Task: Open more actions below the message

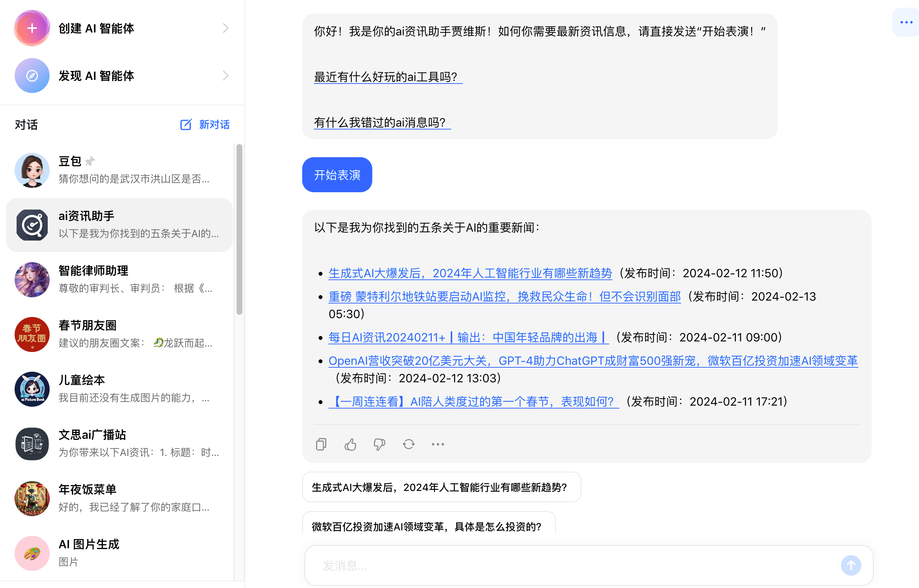Action: (437, 444)
